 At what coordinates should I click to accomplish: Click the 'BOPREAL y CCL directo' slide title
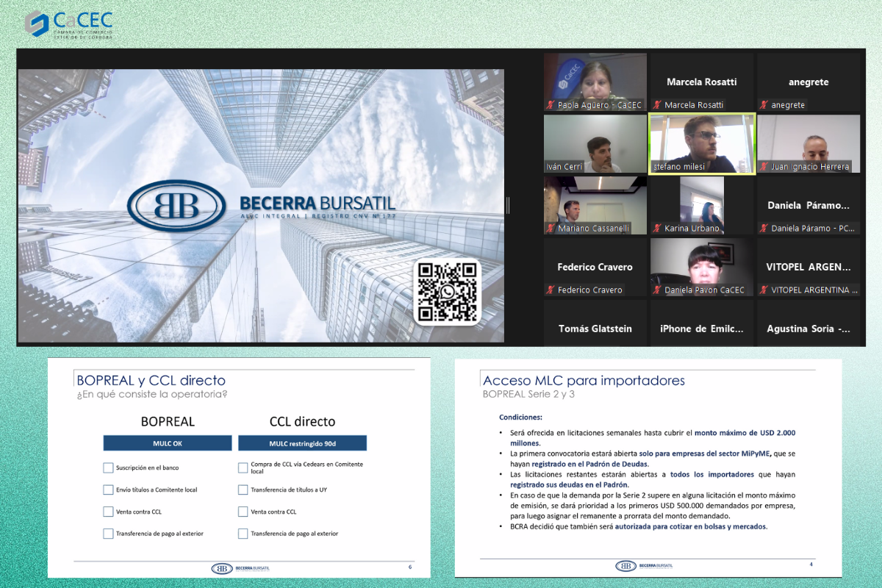(151, 380)
